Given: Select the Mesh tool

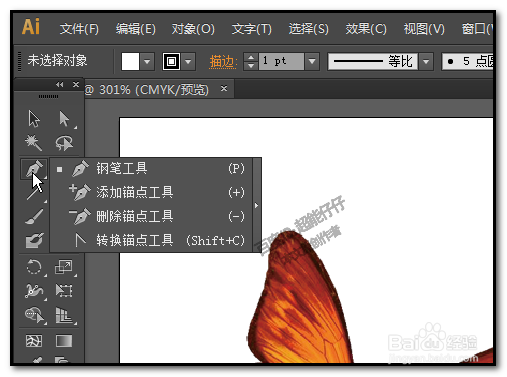Looking at the screenshot, I should (34, 341).
